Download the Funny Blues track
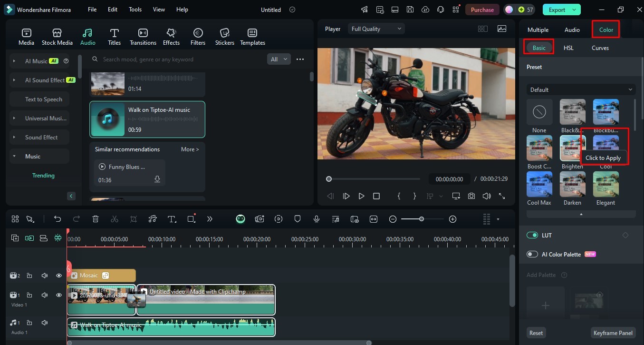The height and width of the screenshot is (345, 644). [157, 179]
